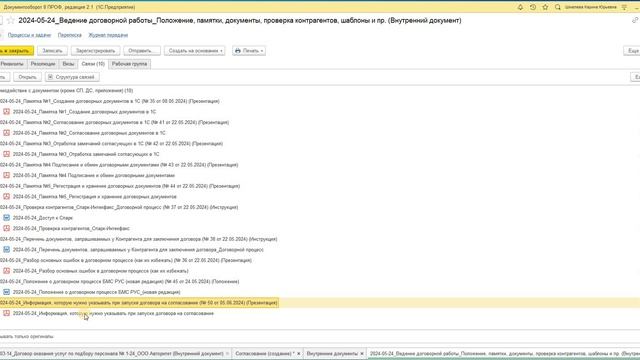Open the Ещё menu on the command bar
The image size is (640, 360).
632,51
